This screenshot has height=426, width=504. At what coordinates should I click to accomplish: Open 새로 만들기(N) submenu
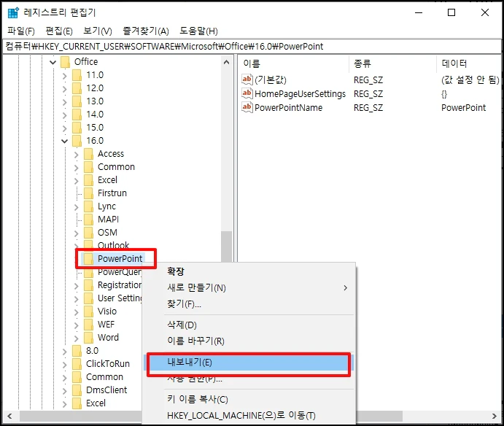(x=249, y=287)
